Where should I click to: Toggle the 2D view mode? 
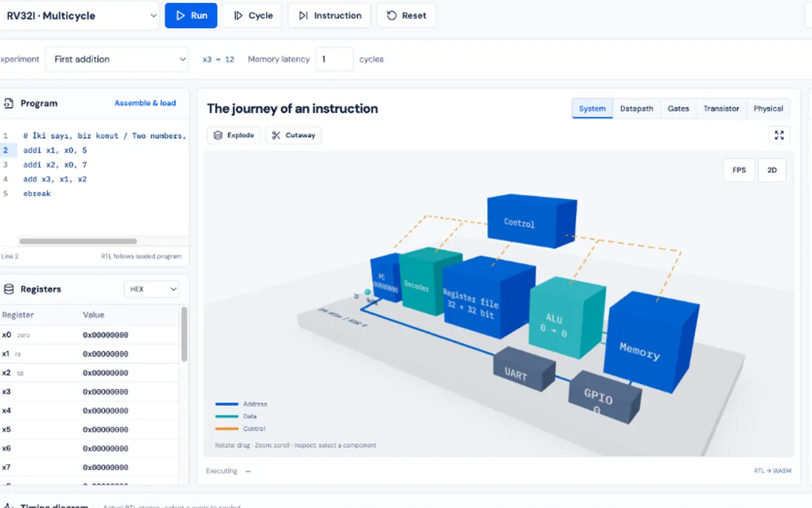pyautogui.click(x=772, y=170)
